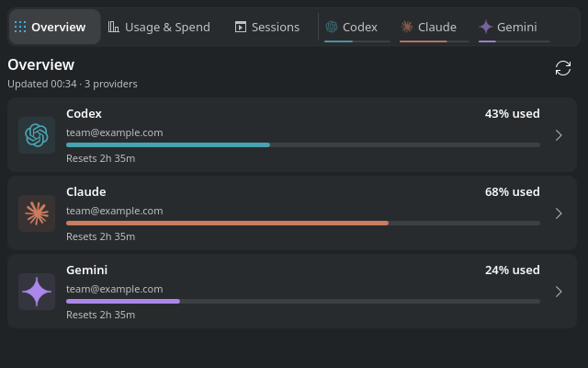
Task: Click the dotted grid icon on Overview tab
Action: tap(20, 27)
